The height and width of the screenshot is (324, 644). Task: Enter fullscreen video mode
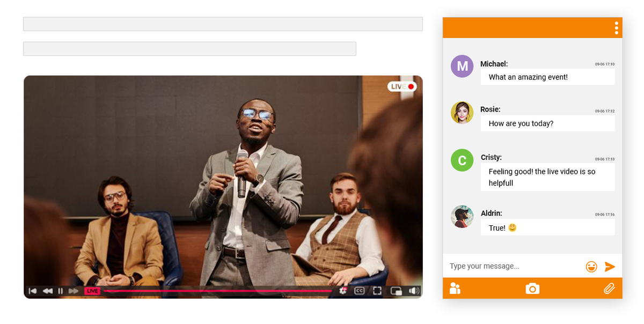coord(377,291)
